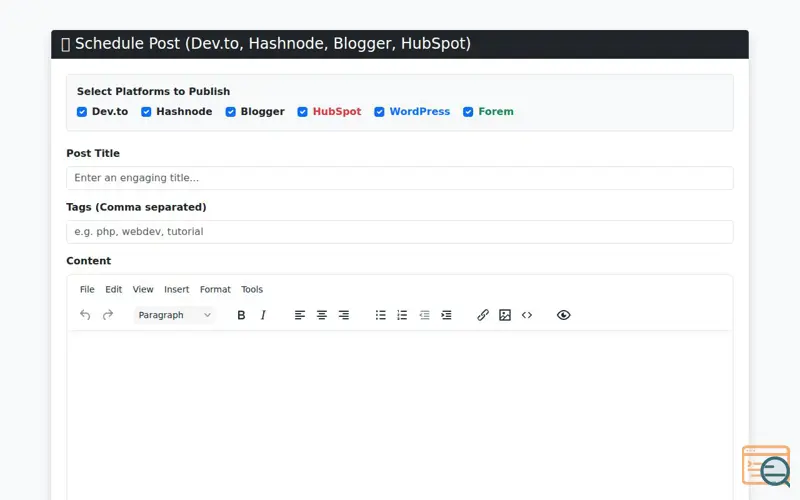The image size is (800, 500).
Task: Click the 'Content' label
Action: [89, 261]
